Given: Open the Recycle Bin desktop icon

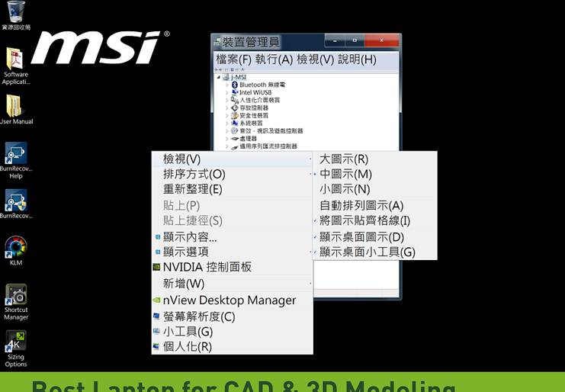Looking at the screenshot, I should [15, 13].
